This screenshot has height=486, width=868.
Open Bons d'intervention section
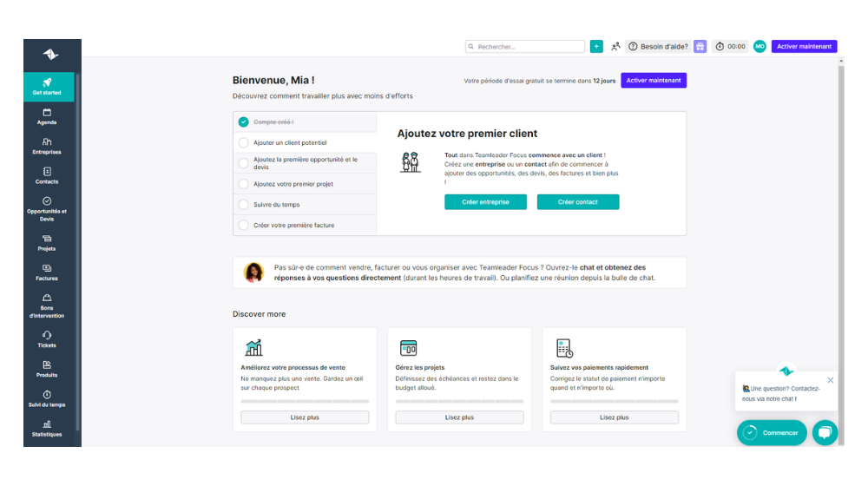click(47, 306)
